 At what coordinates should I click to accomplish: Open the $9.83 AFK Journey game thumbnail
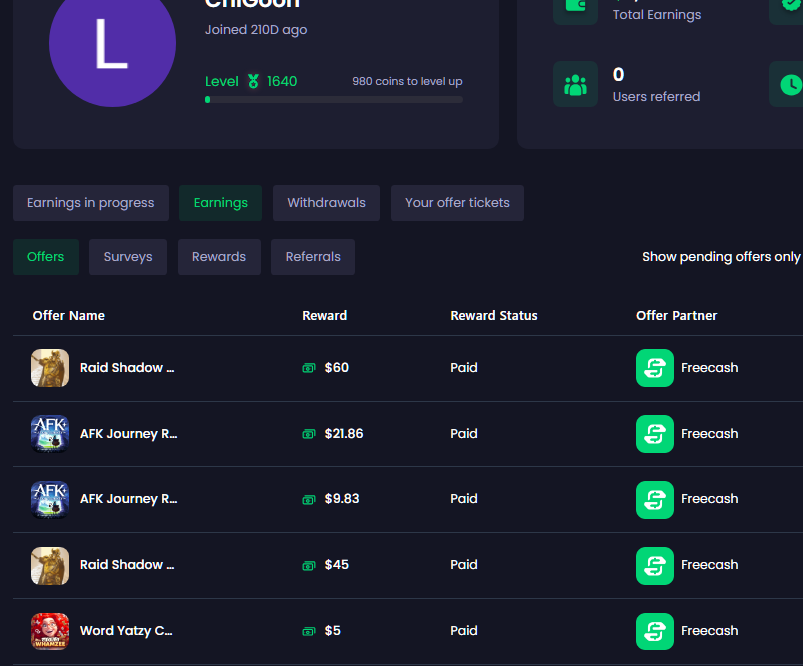(x=50, y=500)
